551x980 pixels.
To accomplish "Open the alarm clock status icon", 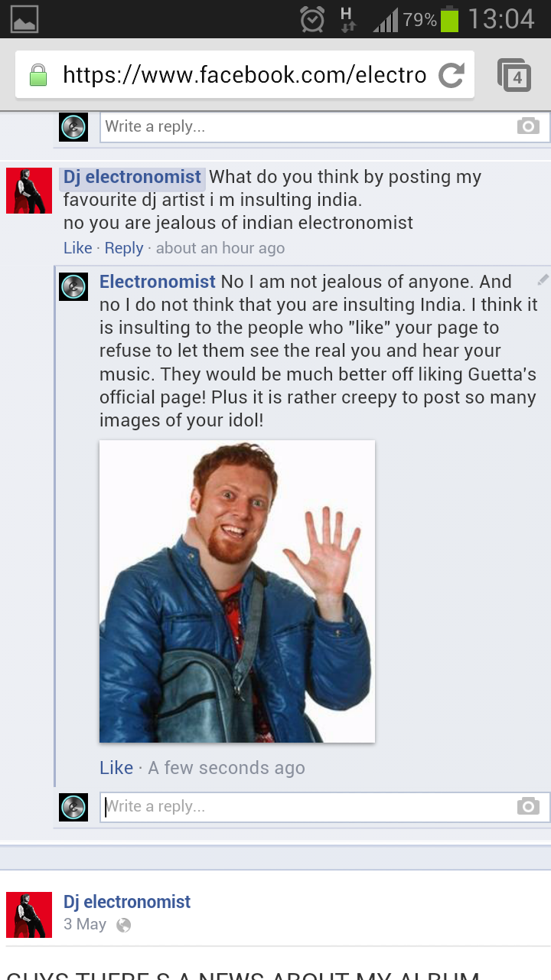I will pos(312,19).
